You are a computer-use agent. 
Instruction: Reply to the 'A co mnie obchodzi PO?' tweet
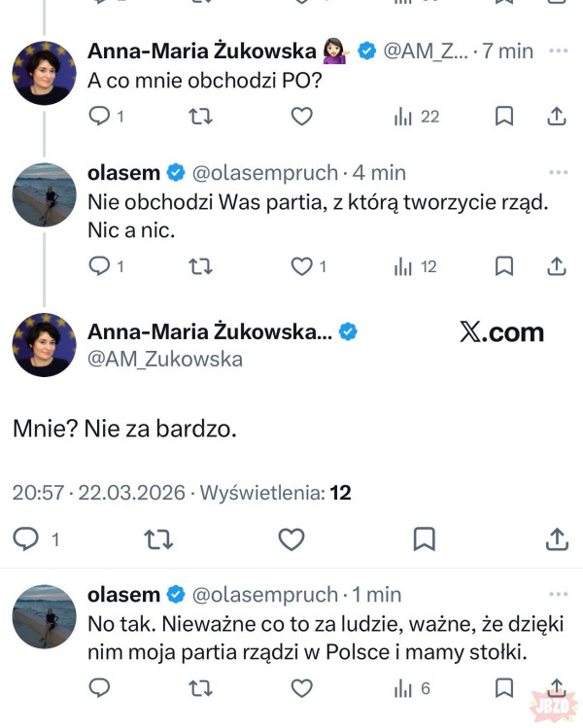click(x=100, y=117)
